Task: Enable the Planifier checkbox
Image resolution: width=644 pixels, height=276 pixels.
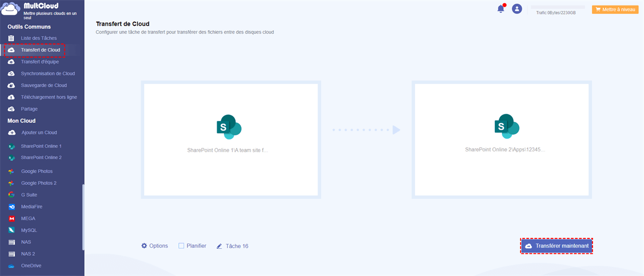Action: click(x=181, y=246)
